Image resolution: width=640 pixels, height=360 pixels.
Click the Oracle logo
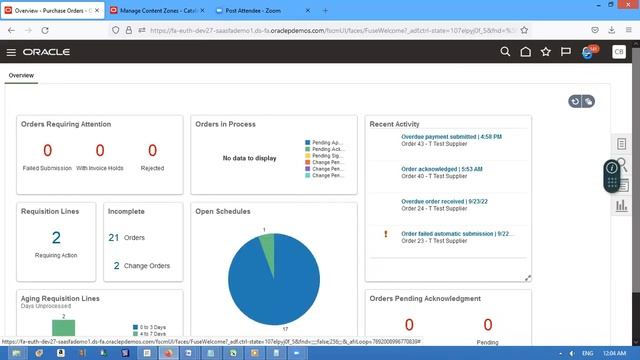coord(46,52)
